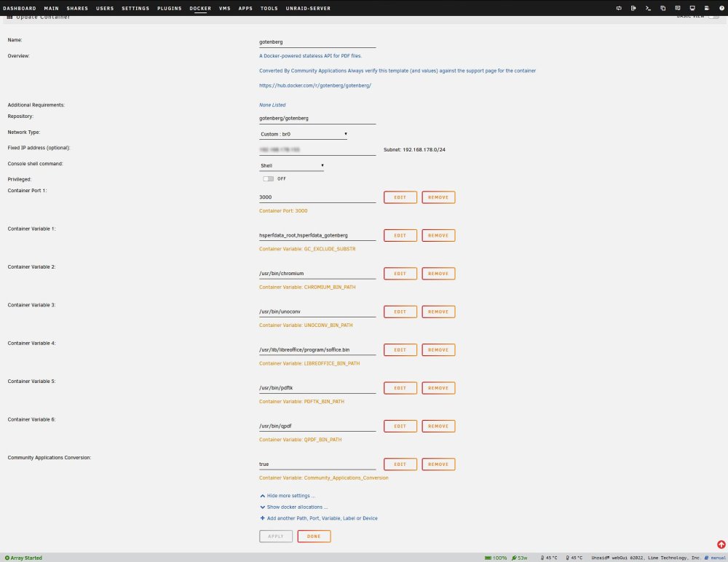
Task: Edit the Community Applications Conversion variable
Action: point(400,464)
